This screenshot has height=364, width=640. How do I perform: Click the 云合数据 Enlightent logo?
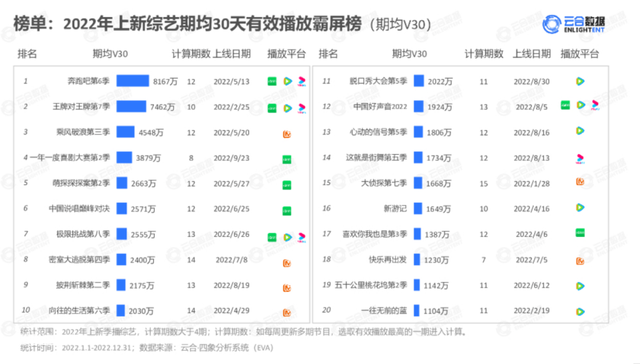pos(574,24)
